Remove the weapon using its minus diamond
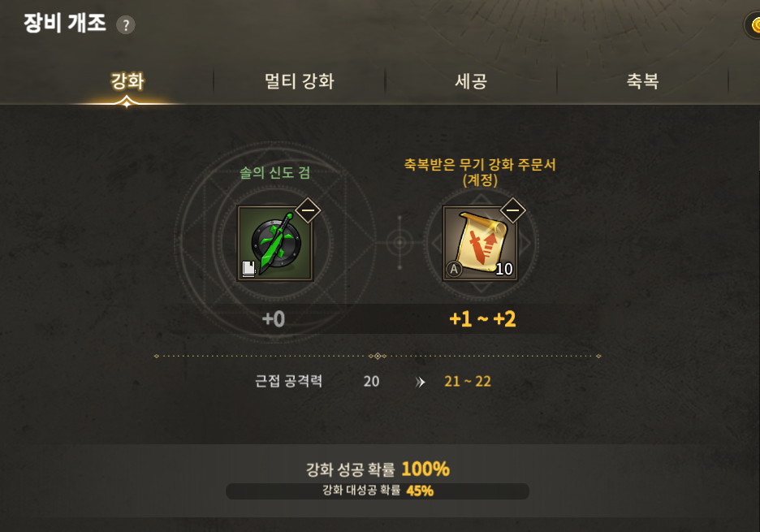Screen dimensions: 760x532 pos(308,210)
